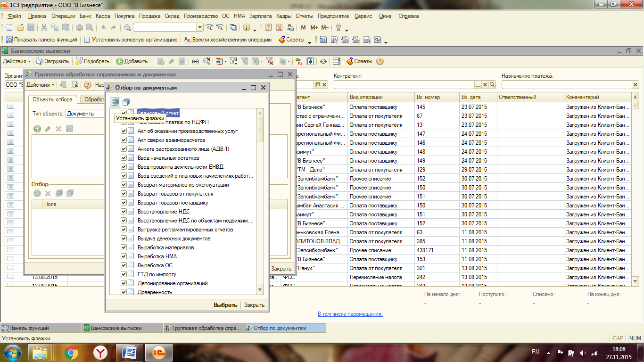The width and height of the screenshot is (644, 362).
Task: Click Закрыть button in Отбор по документам
Action: point(254,305)
